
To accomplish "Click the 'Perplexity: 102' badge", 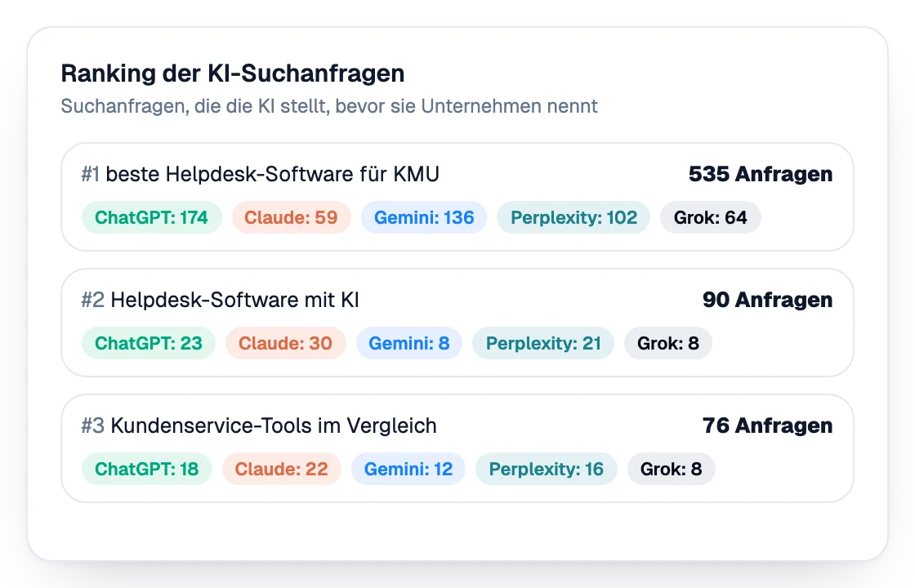I will coord(574,217).
